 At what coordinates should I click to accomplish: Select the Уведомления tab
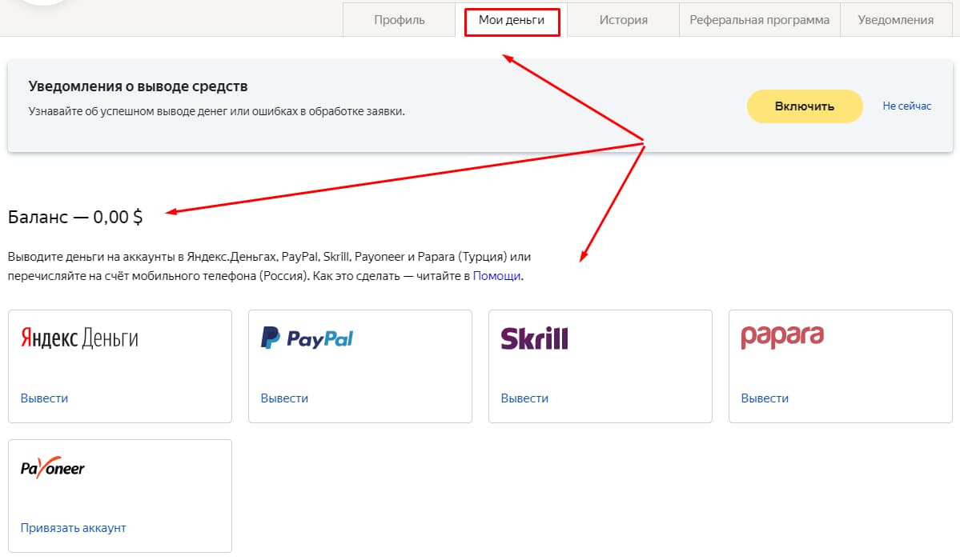895,20
